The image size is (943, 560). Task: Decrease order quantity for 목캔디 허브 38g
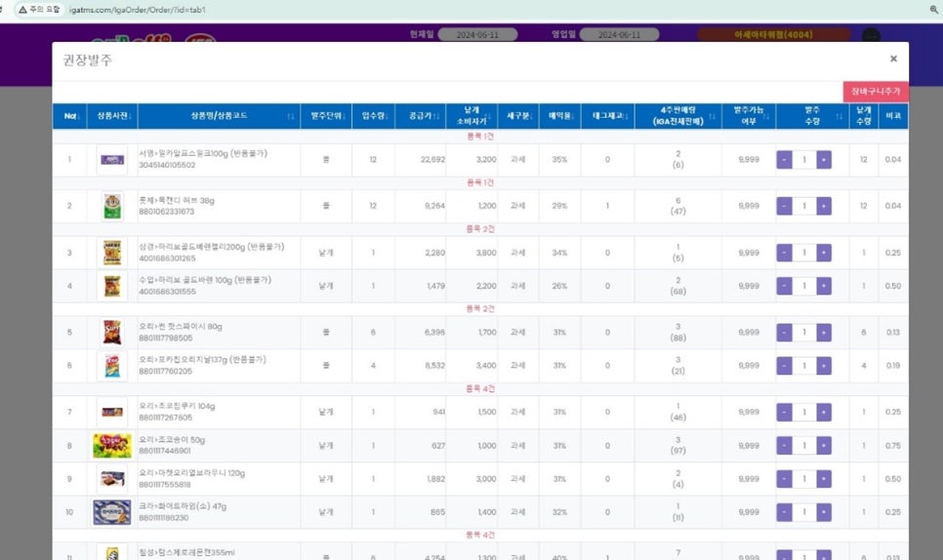pos(784,206)
